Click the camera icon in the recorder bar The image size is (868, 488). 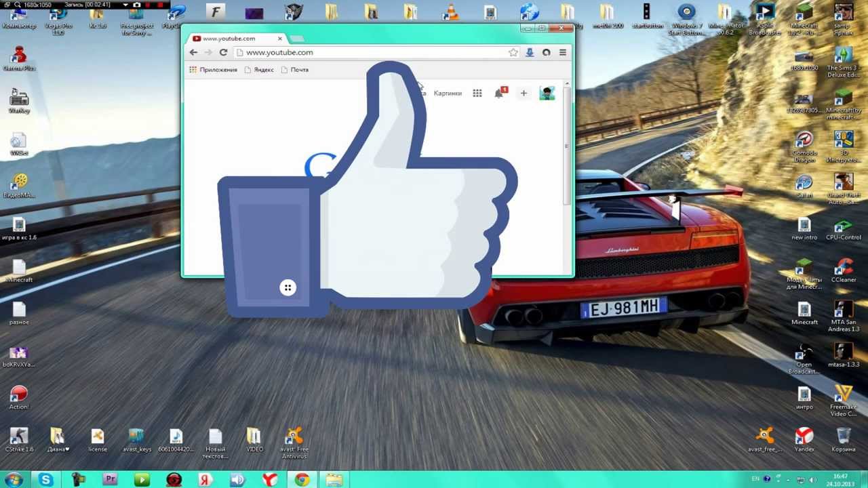click(x=137, y=5)
